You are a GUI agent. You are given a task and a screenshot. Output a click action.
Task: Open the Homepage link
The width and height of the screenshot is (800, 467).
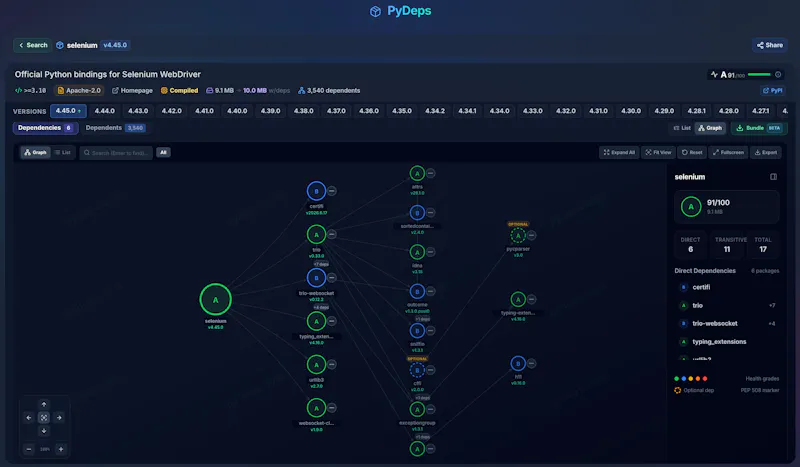click(132, 90)
